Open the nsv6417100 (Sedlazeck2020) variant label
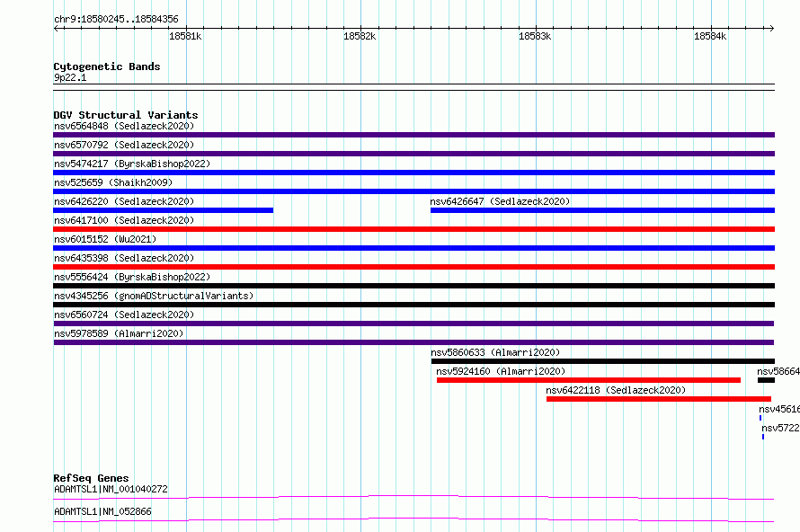Screen dimensions: 800x532 (124, 220)
